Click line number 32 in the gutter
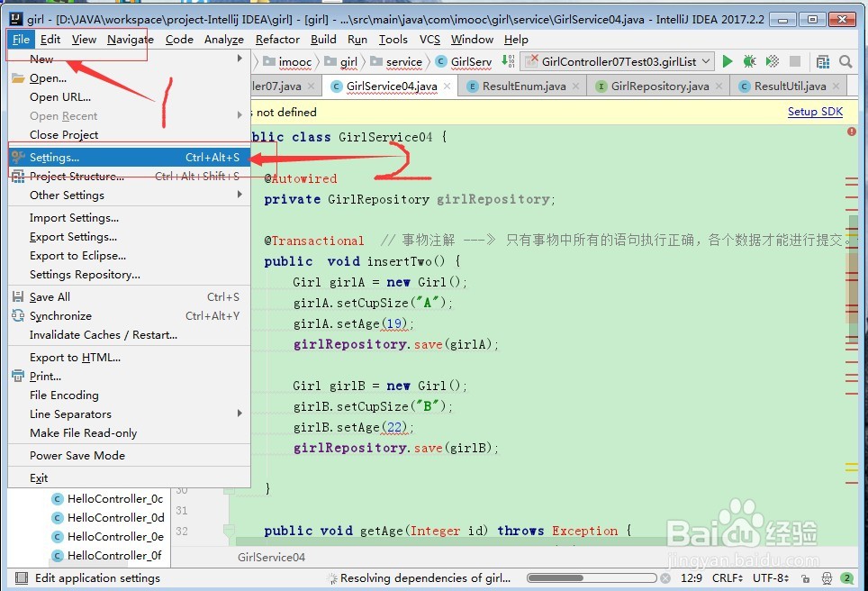The image size is (868, 591). (182, 532)
